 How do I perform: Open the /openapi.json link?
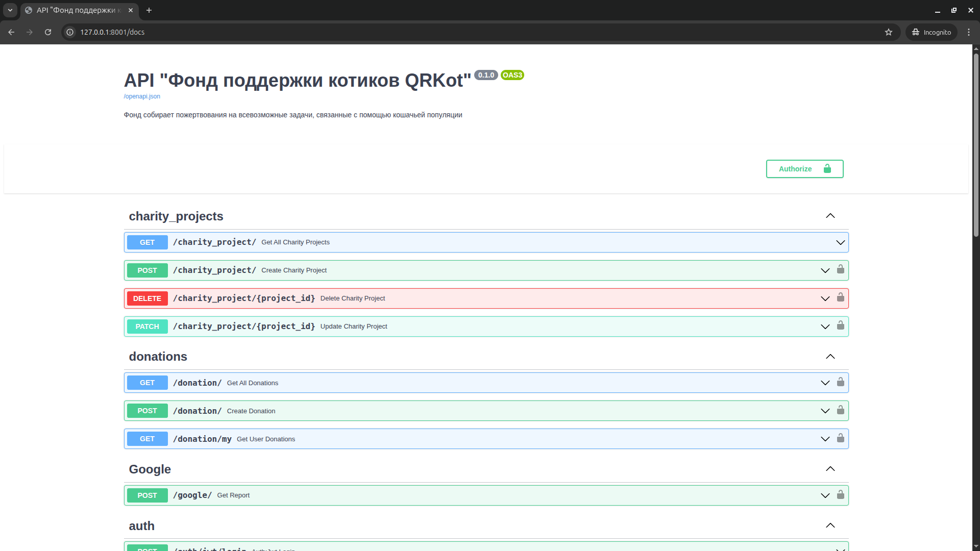[x=141, y=96]
